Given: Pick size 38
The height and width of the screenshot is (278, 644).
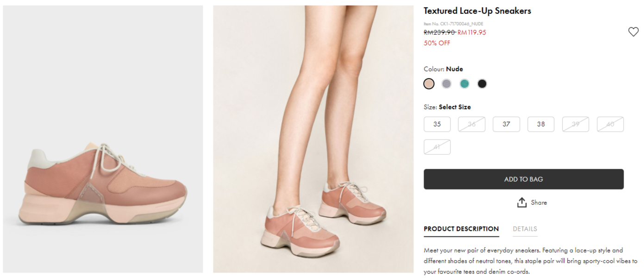Looking at the screenshot, I should (541, 124).
